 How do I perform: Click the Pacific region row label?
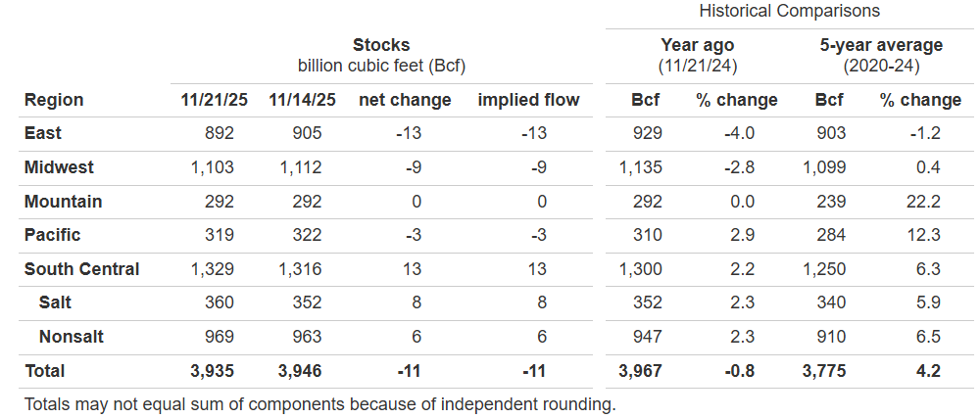pyautogui.click(x=52, y=235)
